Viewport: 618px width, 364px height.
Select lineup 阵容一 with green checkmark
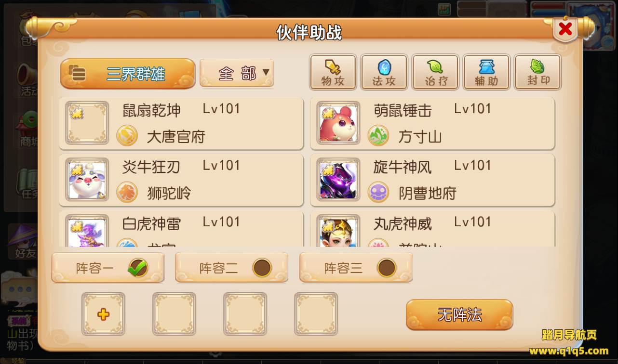pyautogui.click(x=107, y=268)
